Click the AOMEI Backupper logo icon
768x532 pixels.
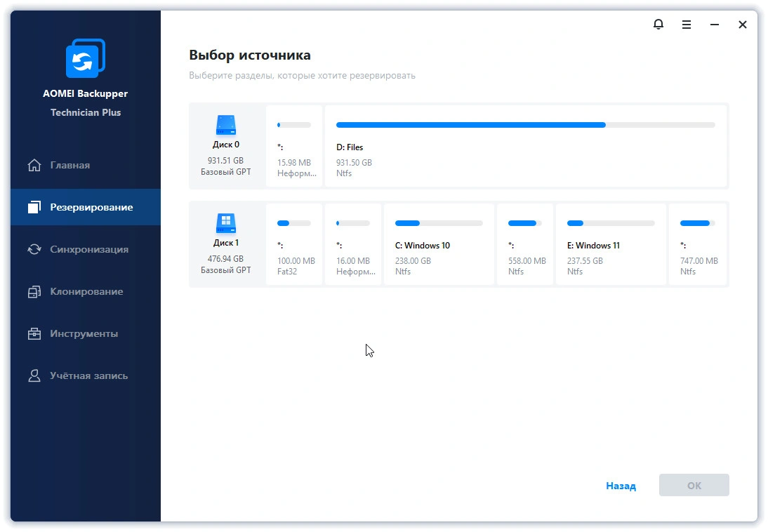[85, 58]
